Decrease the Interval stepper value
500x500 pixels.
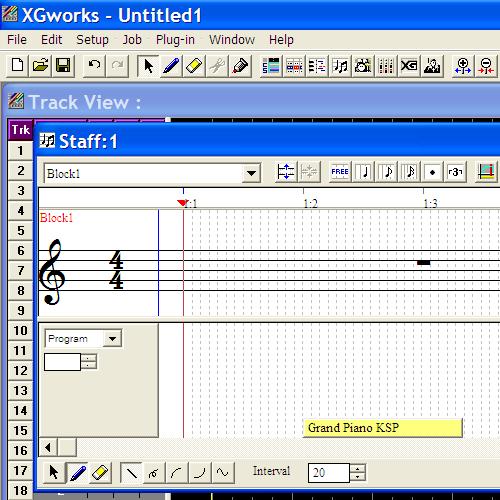358,477
